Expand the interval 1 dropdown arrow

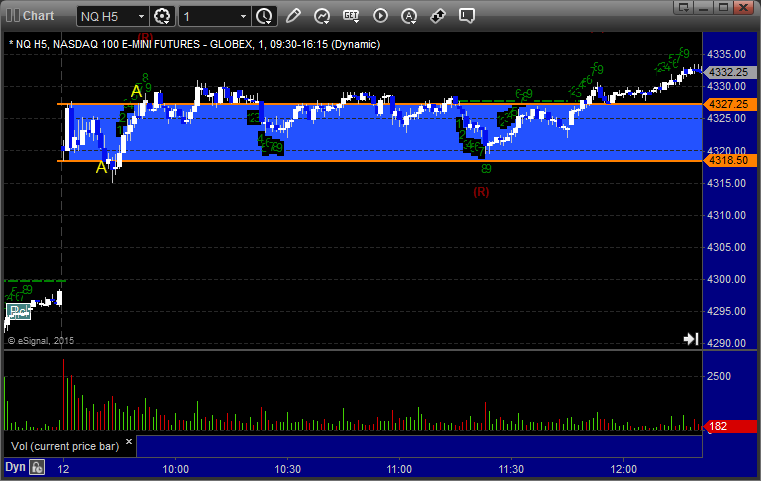(244, 17)
